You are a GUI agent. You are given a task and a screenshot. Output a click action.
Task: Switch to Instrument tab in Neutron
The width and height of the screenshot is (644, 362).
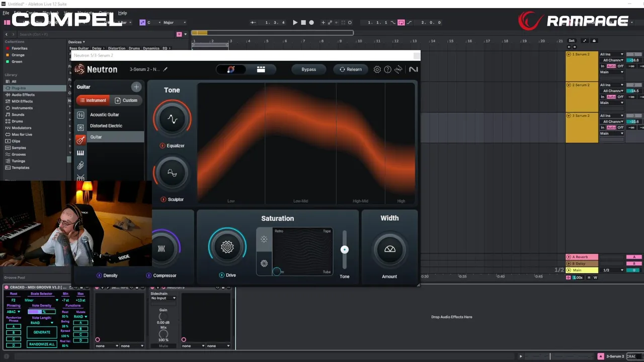click(93, 100)
